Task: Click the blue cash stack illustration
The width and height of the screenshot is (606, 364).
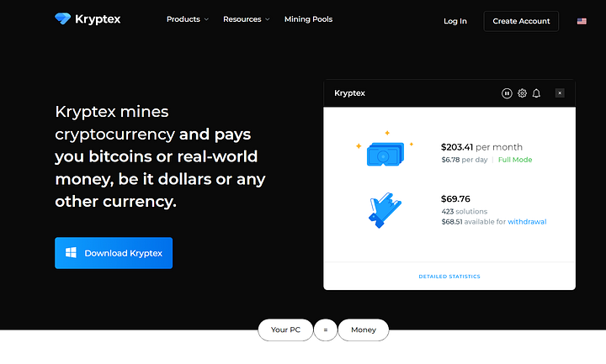Action: coord(385,153)
